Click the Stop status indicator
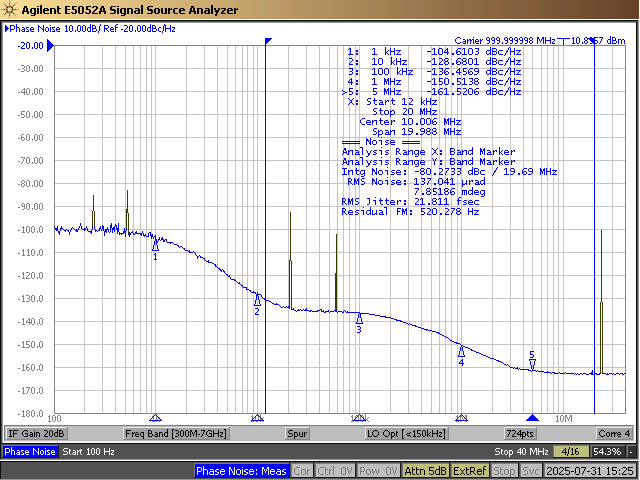The height and width of the screenshot is (480, 640). 504,471
